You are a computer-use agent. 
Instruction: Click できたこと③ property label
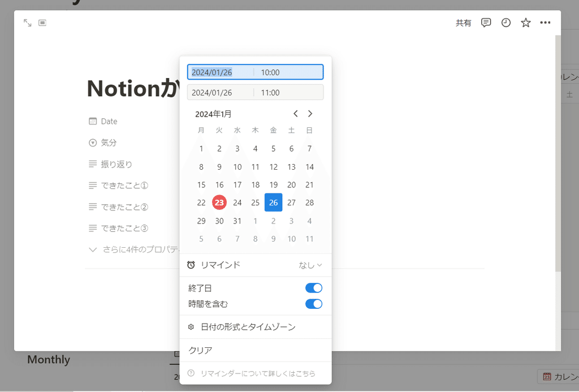[124, 229]
